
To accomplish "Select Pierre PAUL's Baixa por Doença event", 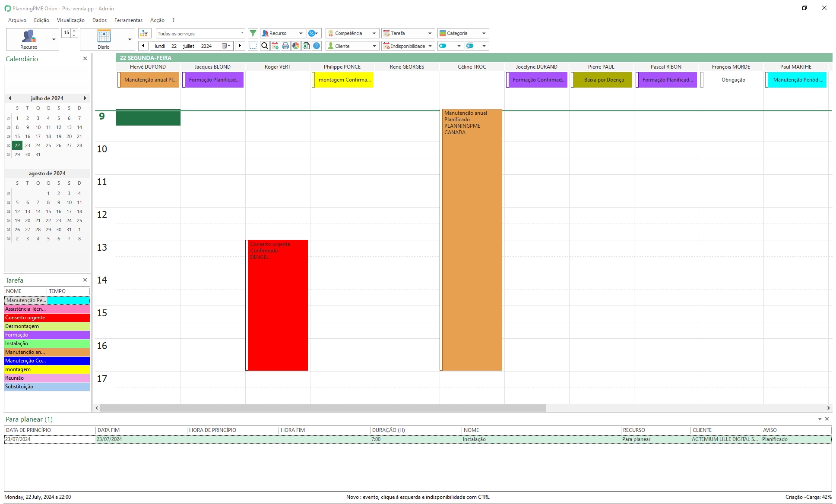I will (x=602, y=80).
